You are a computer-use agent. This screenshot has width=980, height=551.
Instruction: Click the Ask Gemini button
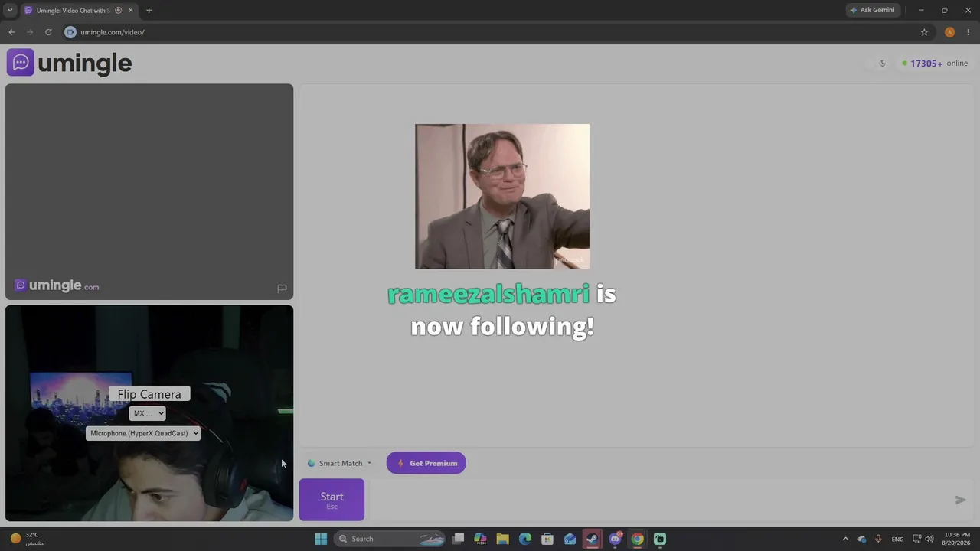pos(872,10)
